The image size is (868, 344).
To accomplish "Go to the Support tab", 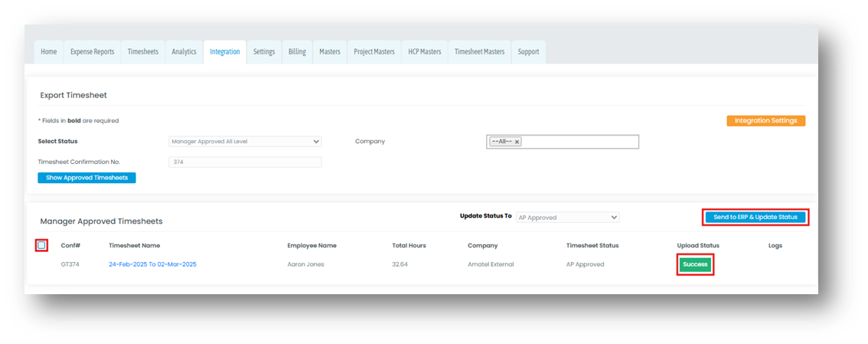I will click(x=529, y=52).
